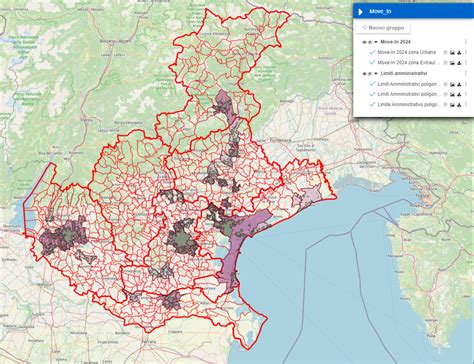Screen dimensions: 474x364
Task: Create a new group with Nuovo gruppo
Action: click(x=383, y=28)
